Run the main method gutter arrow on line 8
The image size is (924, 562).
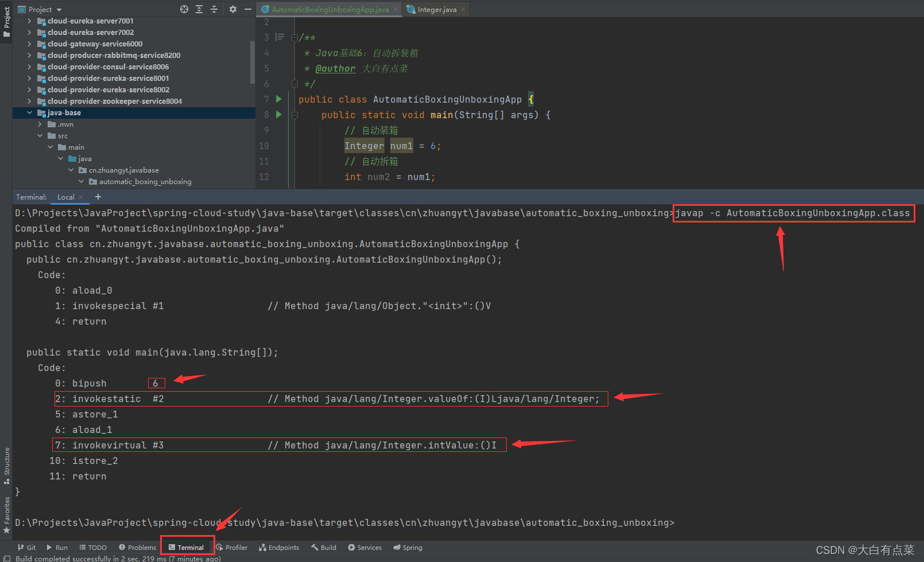[279, 115]
